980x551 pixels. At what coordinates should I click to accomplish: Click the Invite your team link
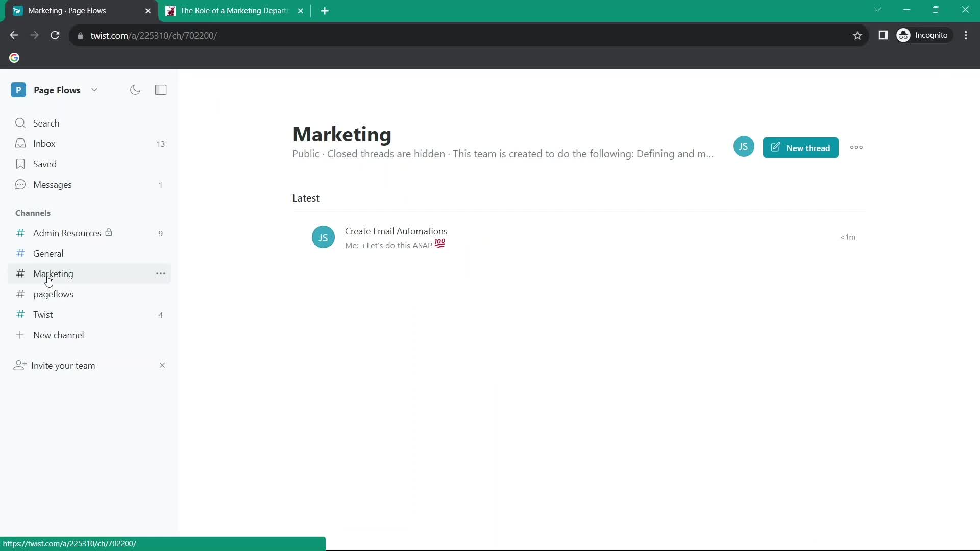click(x=63, y=365)
